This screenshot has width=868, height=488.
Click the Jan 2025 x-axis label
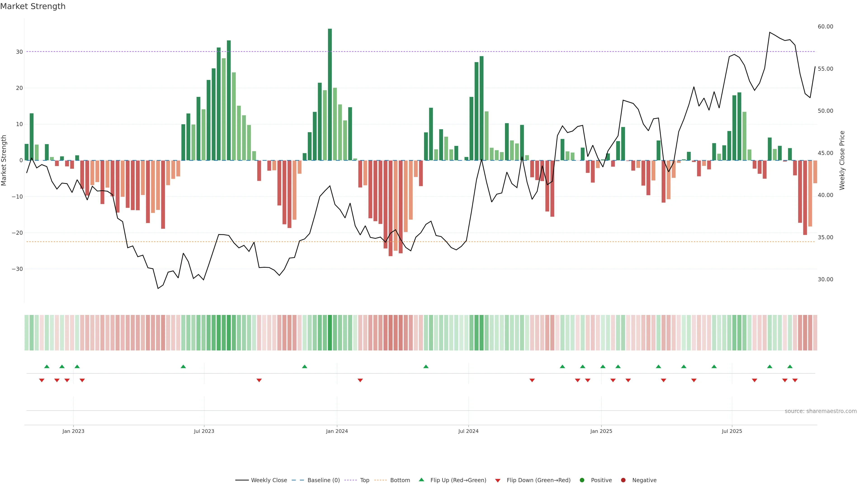tap(601, 431)
